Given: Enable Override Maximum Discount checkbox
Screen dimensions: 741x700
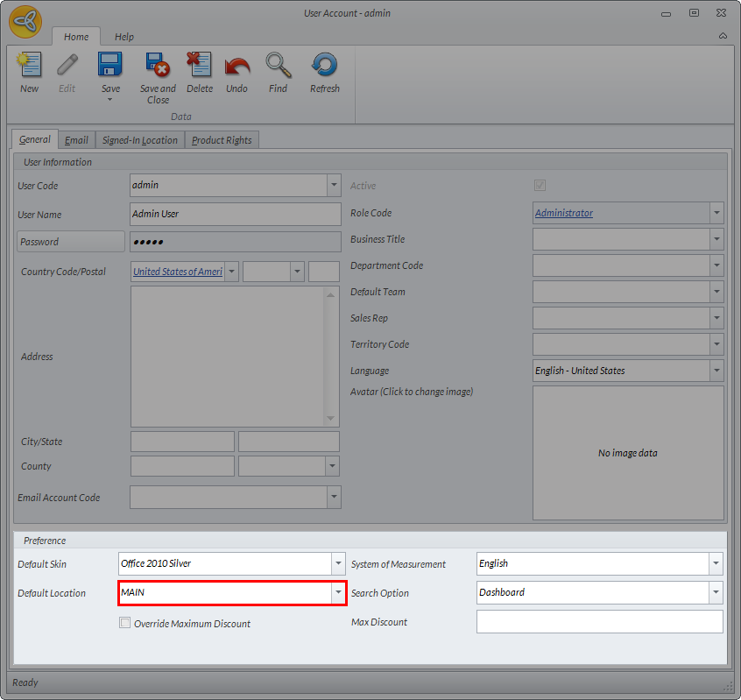Looking at the screenshot, I should [x=125, y=623].
